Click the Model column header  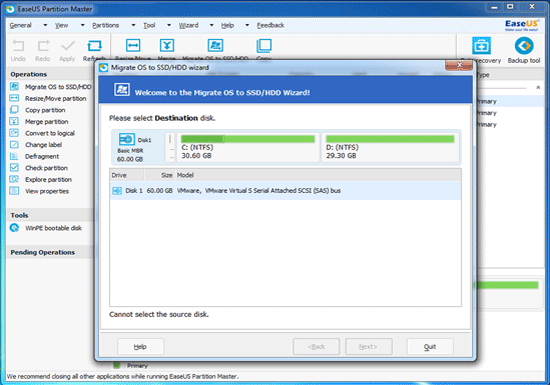[318, 175]
